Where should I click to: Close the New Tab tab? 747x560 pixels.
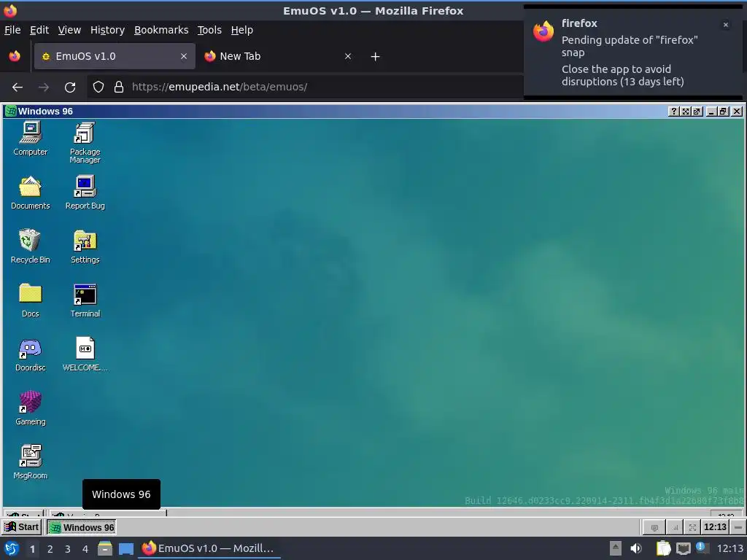(348, 56)
